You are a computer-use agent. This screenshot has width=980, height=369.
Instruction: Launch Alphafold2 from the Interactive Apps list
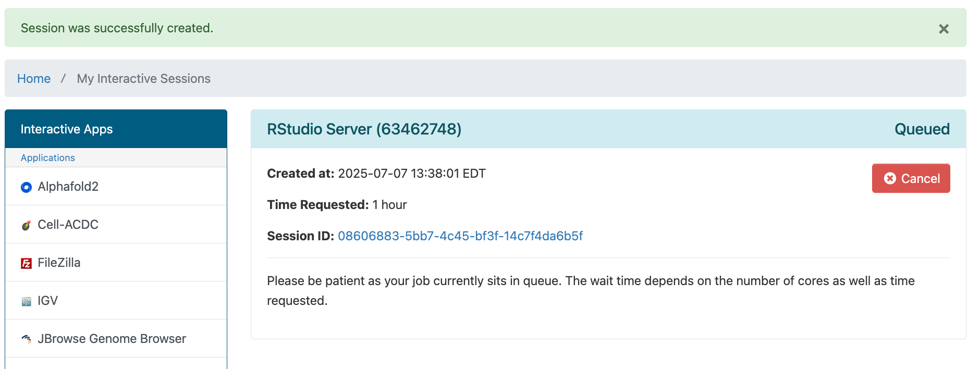pyautogui.click(x=68, y=187)
